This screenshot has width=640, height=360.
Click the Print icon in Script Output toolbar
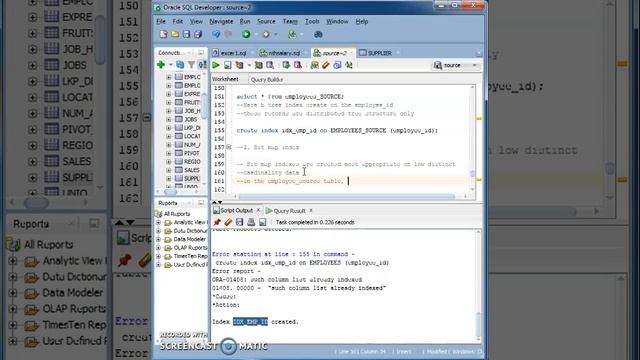coord(251,222)
